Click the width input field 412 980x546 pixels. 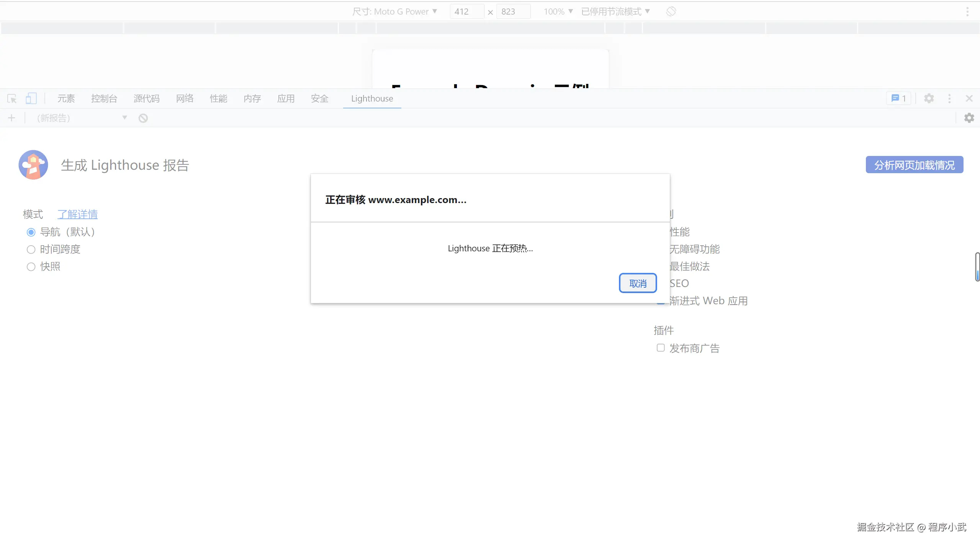466,11
